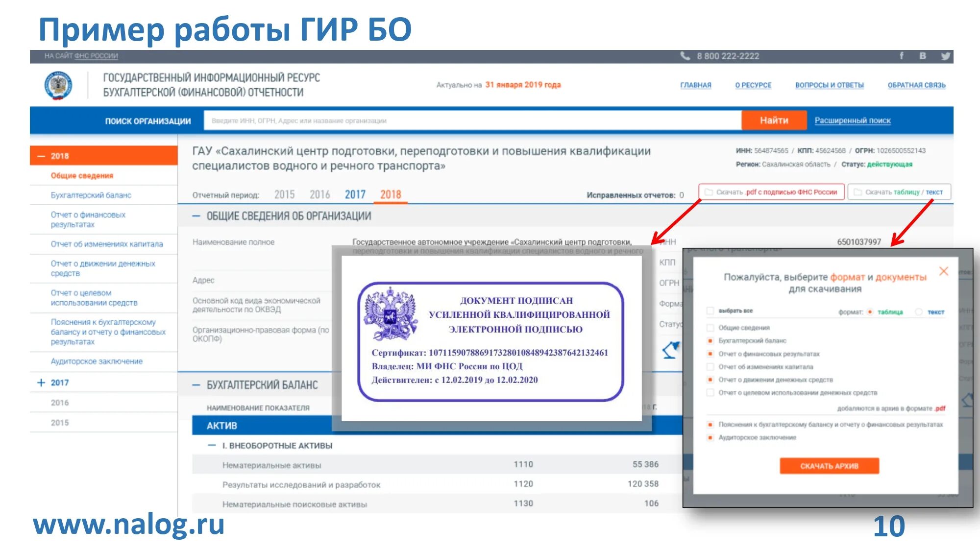980x551 pixels.
Task: Open the Facebook social icon
Action: (902, 56)
